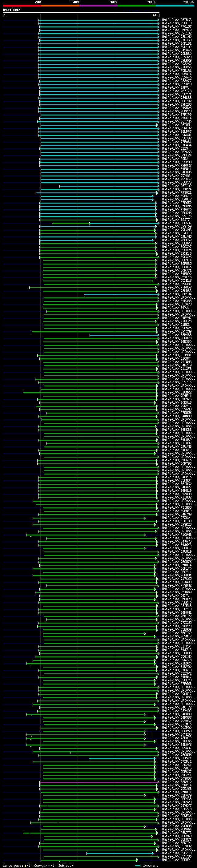Open hit UniRef100_A5B9Z0
Image resolution: width=197 pixels, height=868 pixels.
[176, 30]
